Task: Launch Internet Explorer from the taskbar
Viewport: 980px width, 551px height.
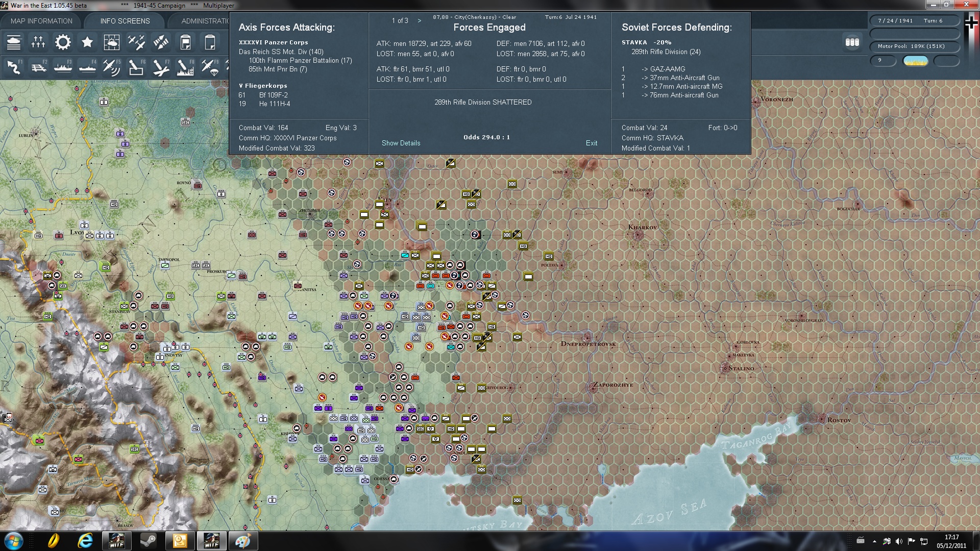Action: coord(85,541)
